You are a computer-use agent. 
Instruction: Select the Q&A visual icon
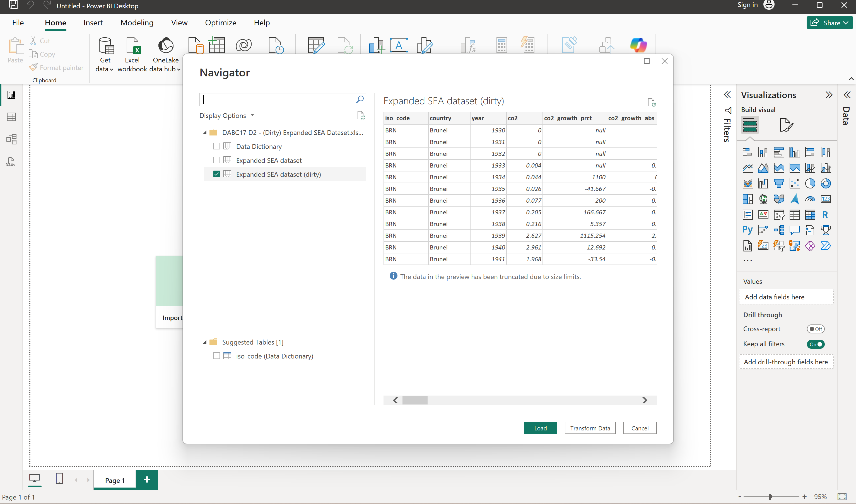pyautogui.click(x=794, y=230)
